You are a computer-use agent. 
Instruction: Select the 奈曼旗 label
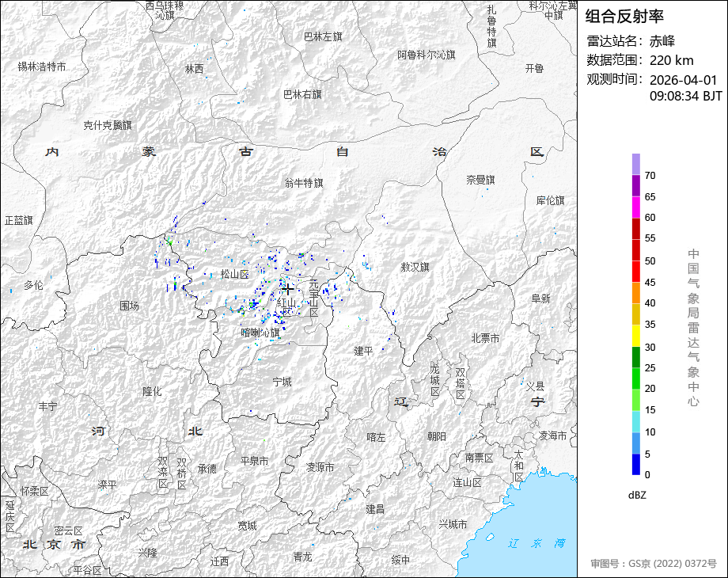pos(480,180)
